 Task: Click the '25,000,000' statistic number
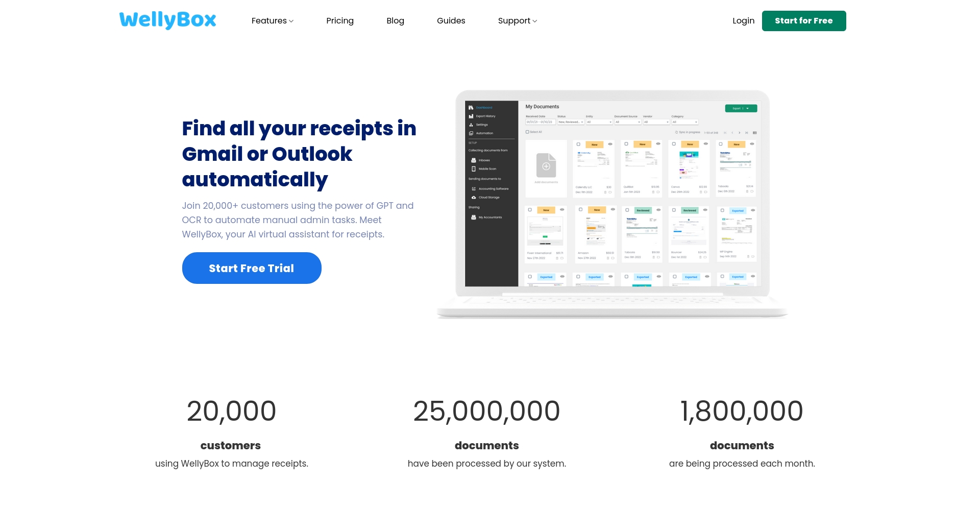point(487,411)
